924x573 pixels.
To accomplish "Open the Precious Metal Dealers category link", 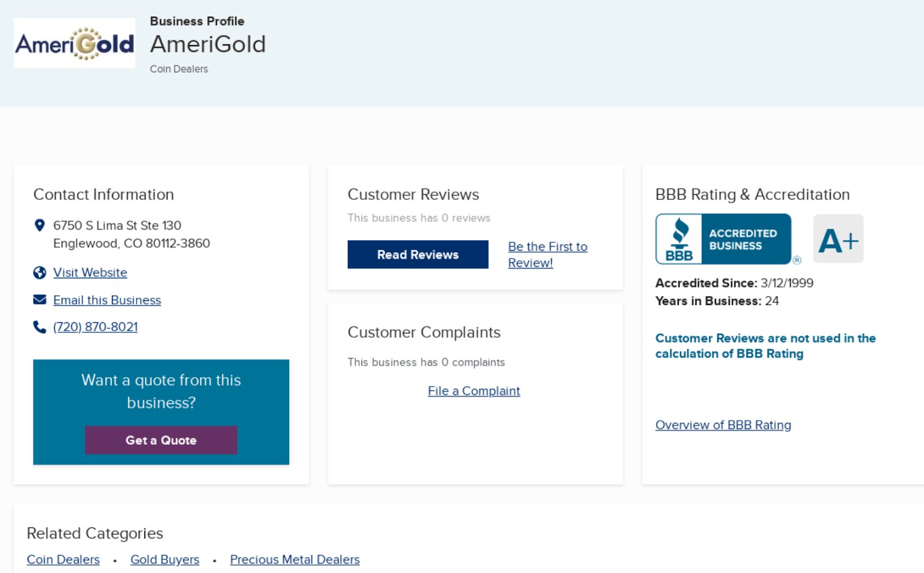I will point(295,560).
